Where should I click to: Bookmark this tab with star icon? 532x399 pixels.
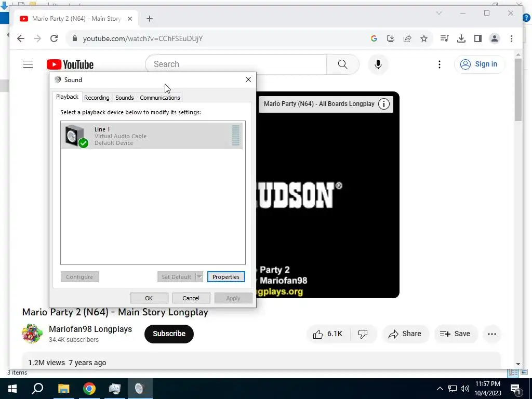point(424,38)
